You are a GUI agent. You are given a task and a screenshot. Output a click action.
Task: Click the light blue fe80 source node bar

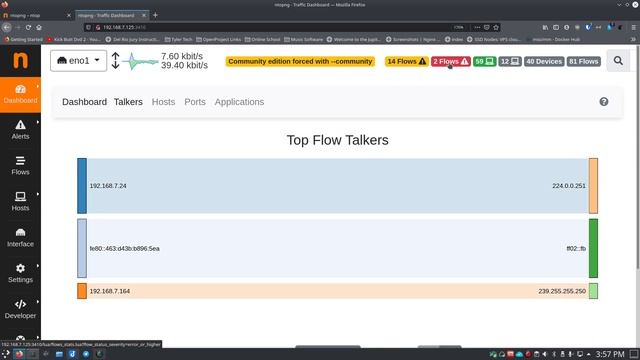pyautogui.click(x=82, y=248)
